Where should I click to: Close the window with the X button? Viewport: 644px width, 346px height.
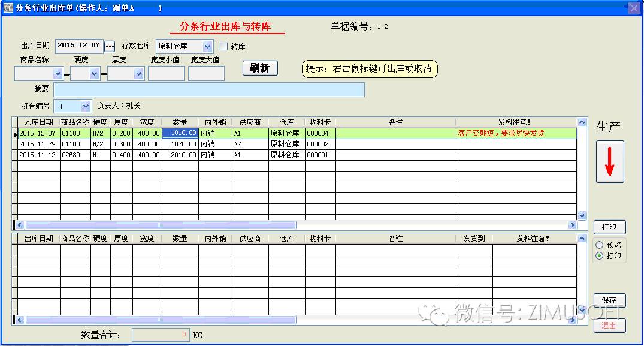click(633, 8)
